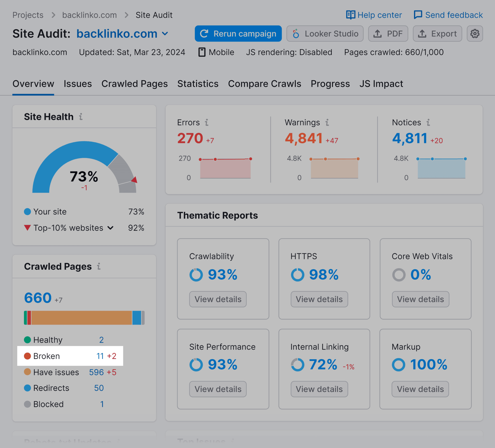Open the Crawled Pages tab
The height and width of the screenshot is (448, 495).
pos(135,84)
